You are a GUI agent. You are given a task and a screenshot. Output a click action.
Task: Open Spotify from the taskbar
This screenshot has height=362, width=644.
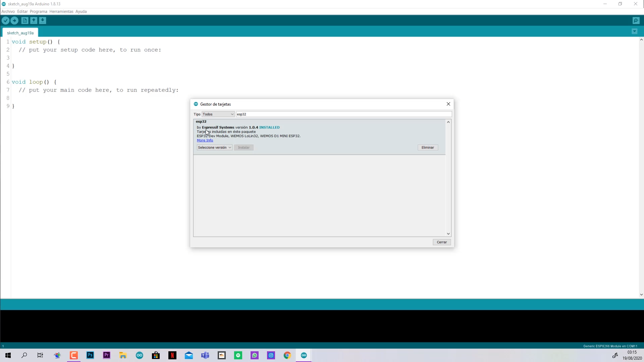pyautogui.click(x=238, y=355)
